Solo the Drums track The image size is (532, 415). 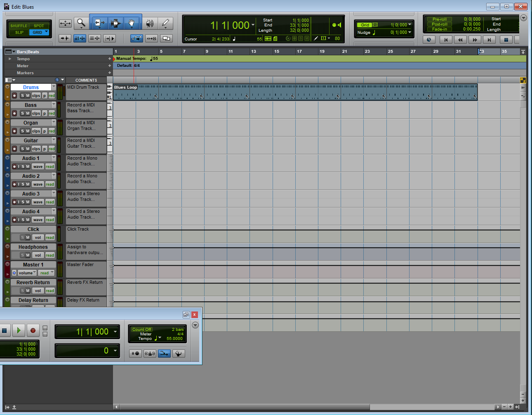(22, 96)
